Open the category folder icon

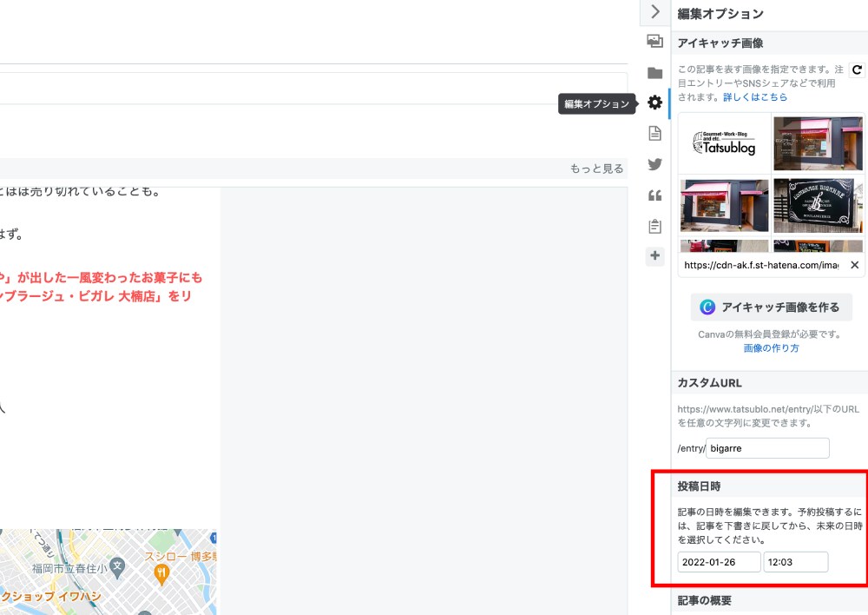(x=654, y=73)
